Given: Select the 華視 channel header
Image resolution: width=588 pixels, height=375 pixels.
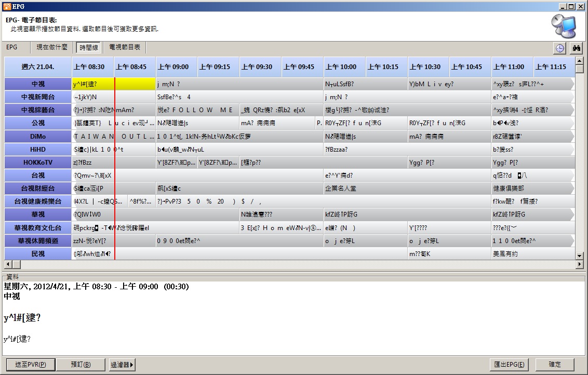Looking at the screenshot, I should coord(38,215).
